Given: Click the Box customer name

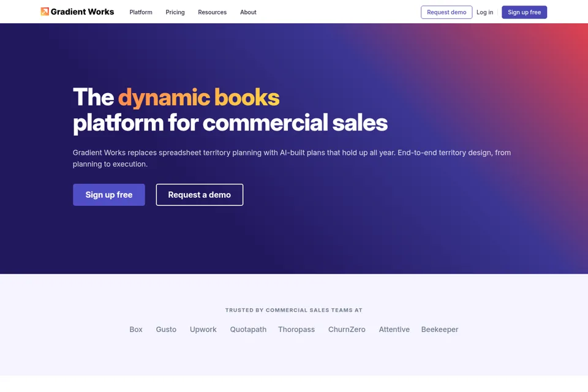Looking at the screenshot, I should (x=136, y=330).
